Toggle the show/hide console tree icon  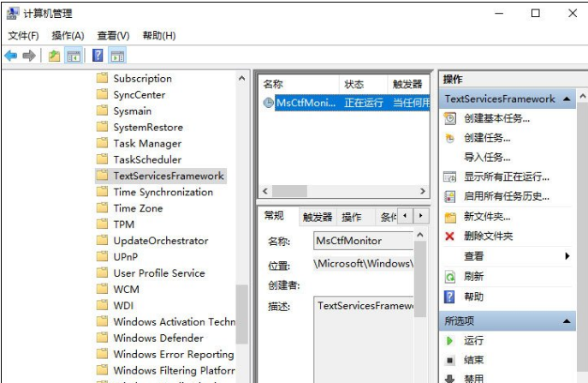pos(74,56)
